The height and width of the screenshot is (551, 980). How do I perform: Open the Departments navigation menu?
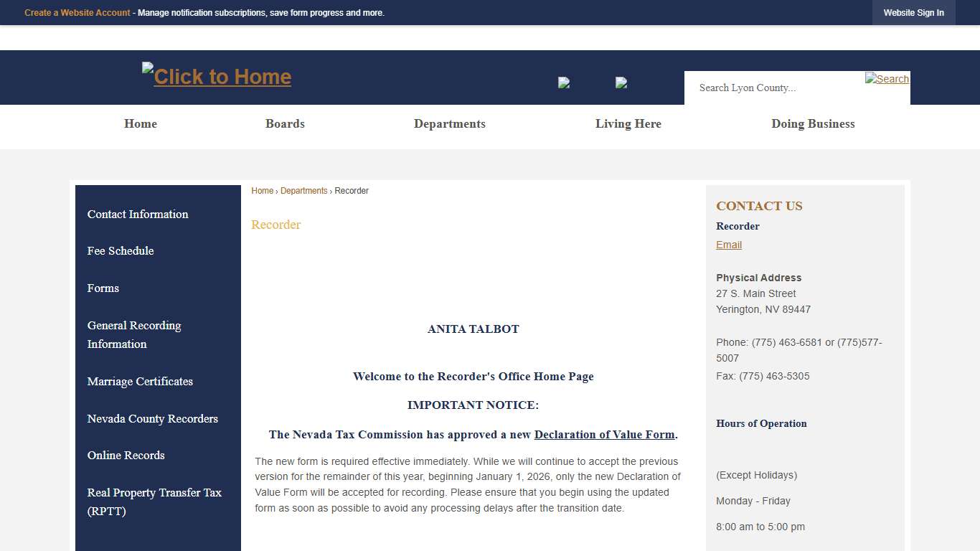[449, 123]
